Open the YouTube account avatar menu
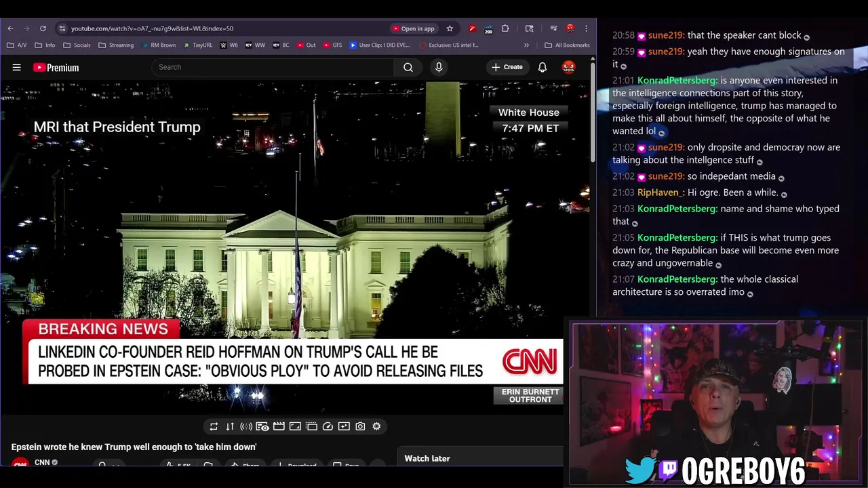Image resolution: width=868 pixels, height=488 pixels. click(x=568, y=67)
